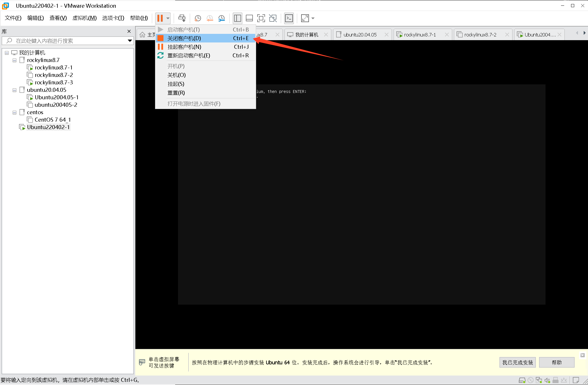This screenshot has width=588, height=385.
Task: Open library search filter dropdown arrow
Action: [x=130, y=41]
